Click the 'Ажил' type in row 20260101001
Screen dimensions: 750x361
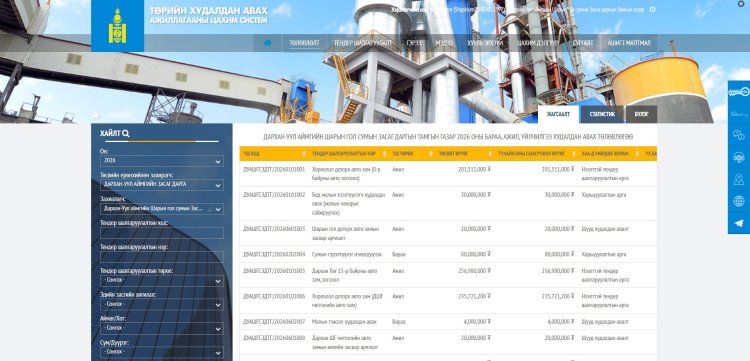point(397,169)
